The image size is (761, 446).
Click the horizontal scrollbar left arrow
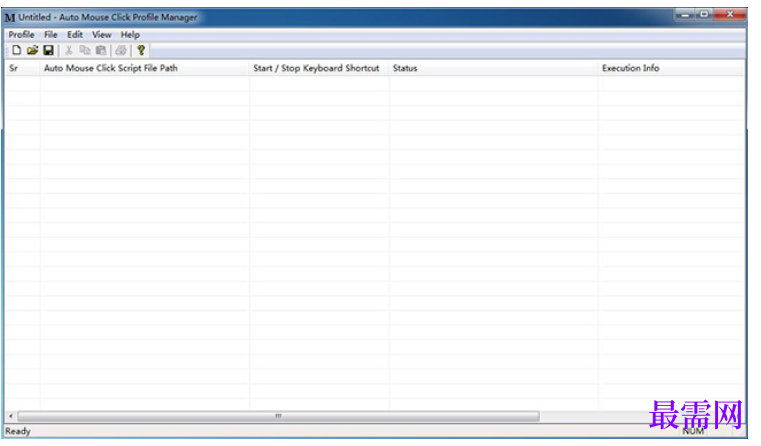[x=11, y=416]
